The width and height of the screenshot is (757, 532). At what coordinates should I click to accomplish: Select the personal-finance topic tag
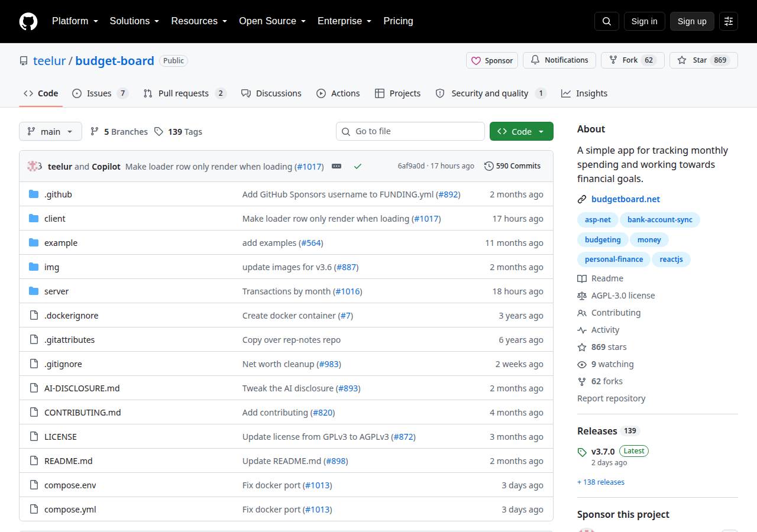[614, 259]
